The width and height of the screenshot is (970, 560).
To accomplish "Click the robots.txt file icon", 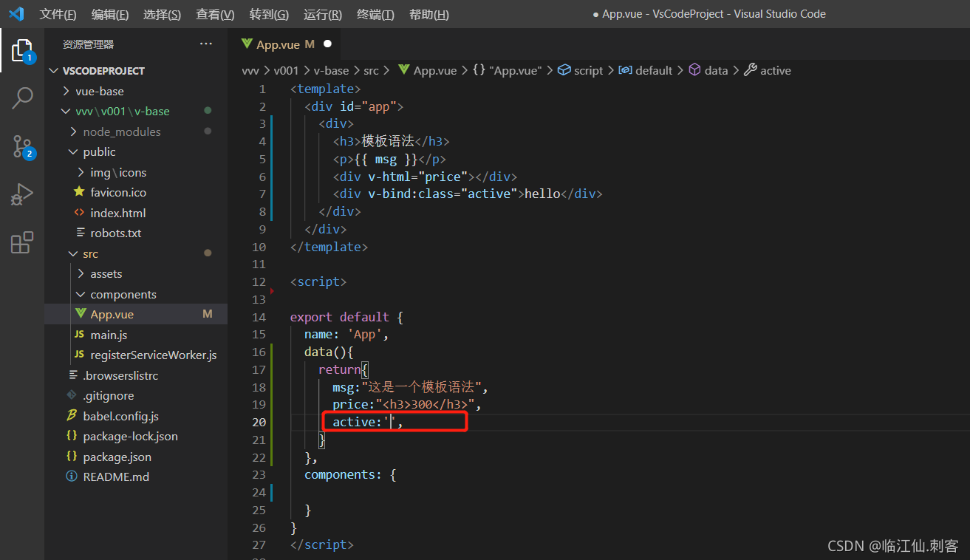I will pos(81,233).
